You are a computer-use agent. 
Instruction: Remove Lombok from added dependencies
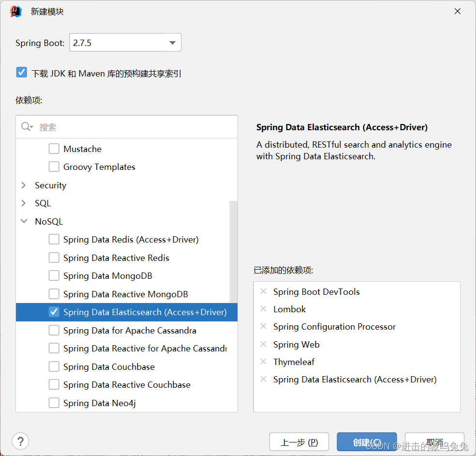pos(263,309)
